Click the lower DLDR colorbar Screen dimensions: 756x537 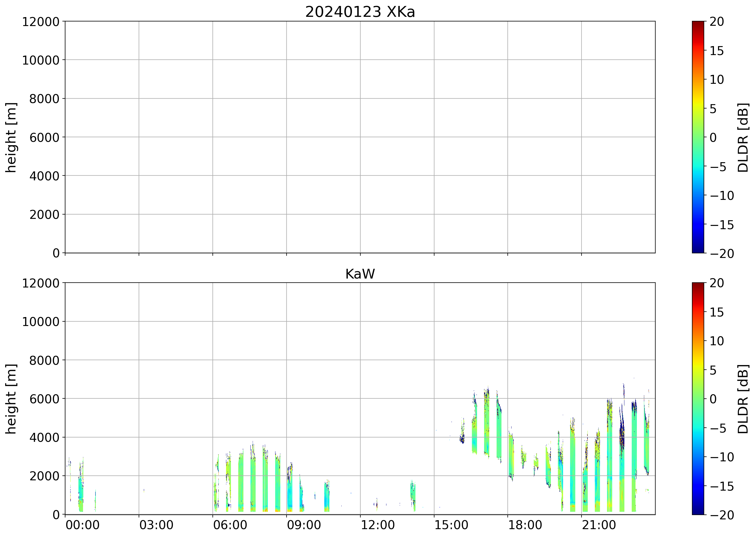[698, 398]
